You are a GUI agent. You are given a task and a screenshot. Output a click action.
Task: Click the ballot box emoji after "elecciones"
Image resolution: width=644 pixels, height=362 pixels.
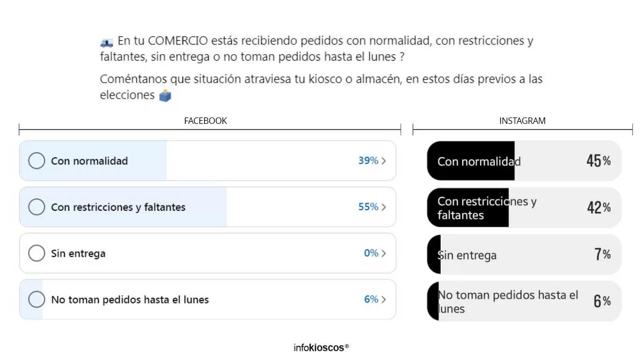coord(164,95)
